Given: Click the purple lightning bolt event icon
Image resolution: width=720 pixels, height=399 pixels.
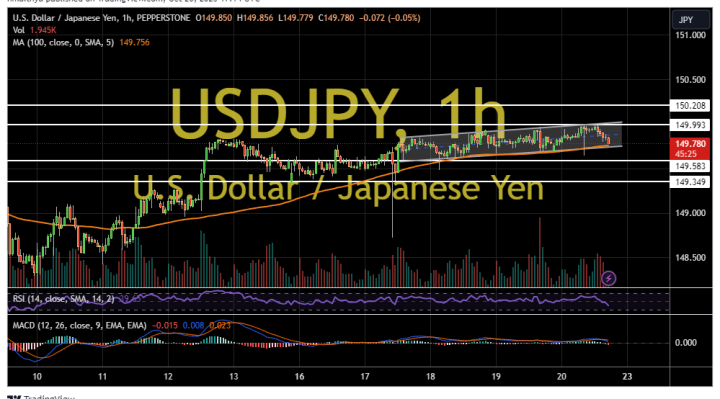Looking at the screenshot, I should (x=608, y=278).
